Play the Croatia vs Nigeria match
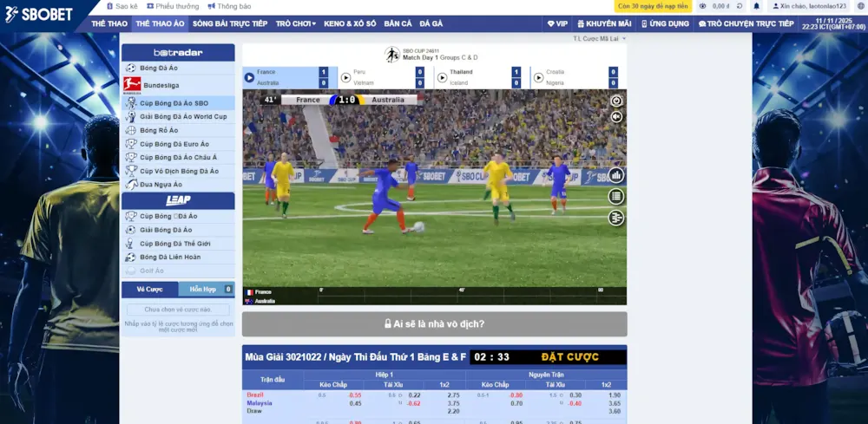 pos(538,77)
